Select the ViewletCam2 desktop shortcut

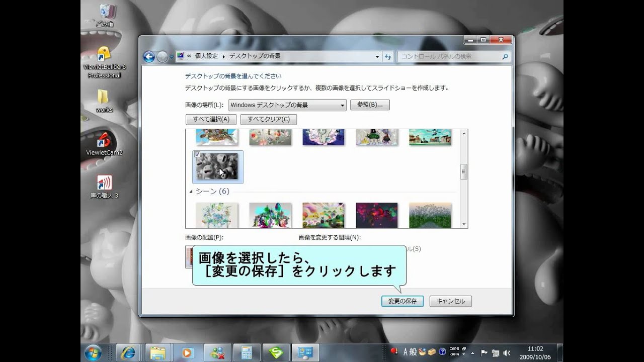(104, 144)
